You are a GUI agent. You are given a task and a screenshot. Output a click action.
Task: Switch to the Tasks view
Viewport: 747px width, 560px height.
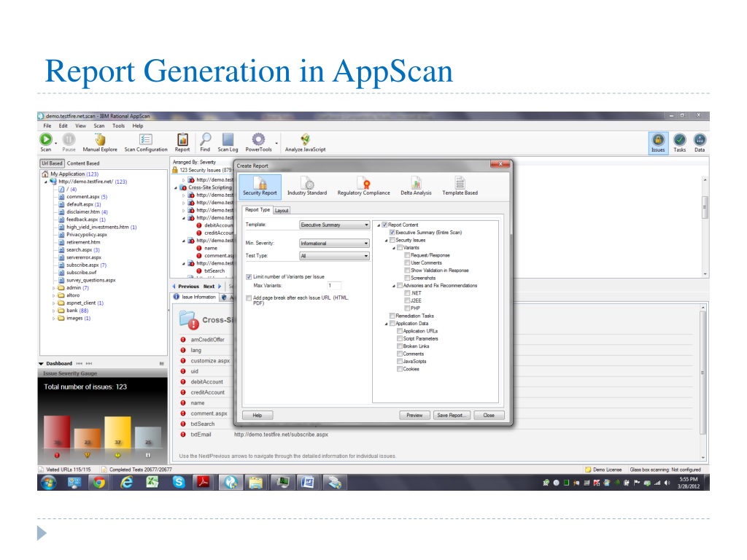[680, 142]
